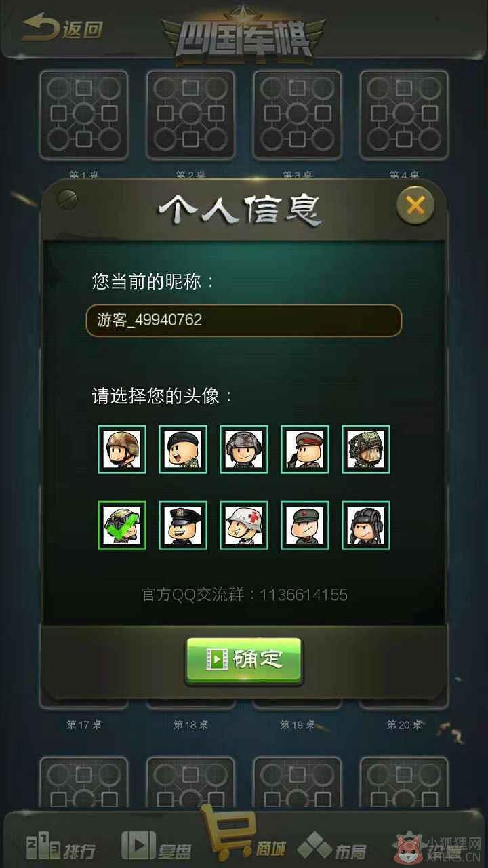The image size is (488, 868).
Task: Open the 布局 layout tab
Action: point(332,846)
